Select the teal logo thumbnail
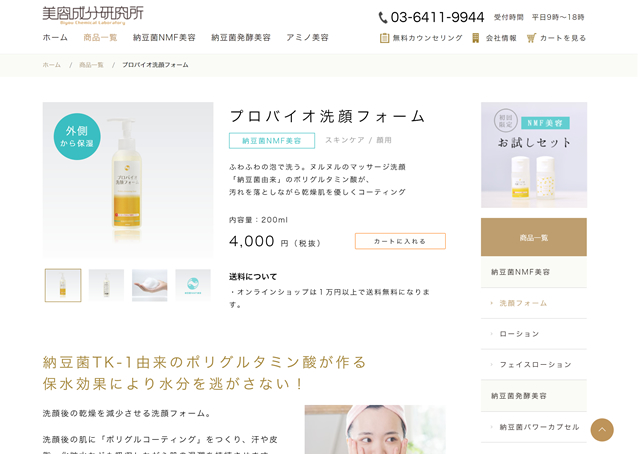 [193, 285]
